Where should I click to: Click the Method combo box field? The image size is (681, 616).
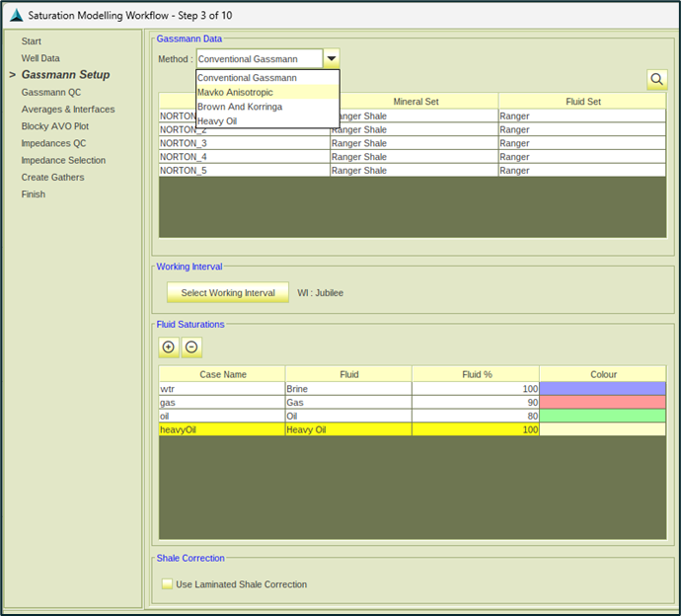(260, 58)
